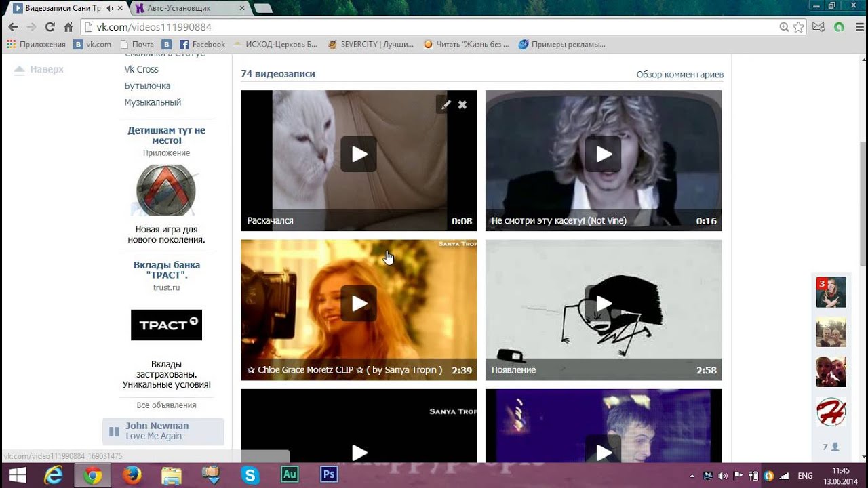Open the "Почта" bookmark
Screen dimensions: 868x488
click(137, 45)
